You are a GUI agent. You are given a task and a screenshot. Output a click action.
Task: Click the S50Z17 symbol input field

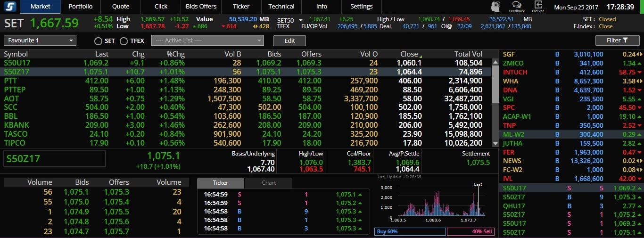click(55, 159)
